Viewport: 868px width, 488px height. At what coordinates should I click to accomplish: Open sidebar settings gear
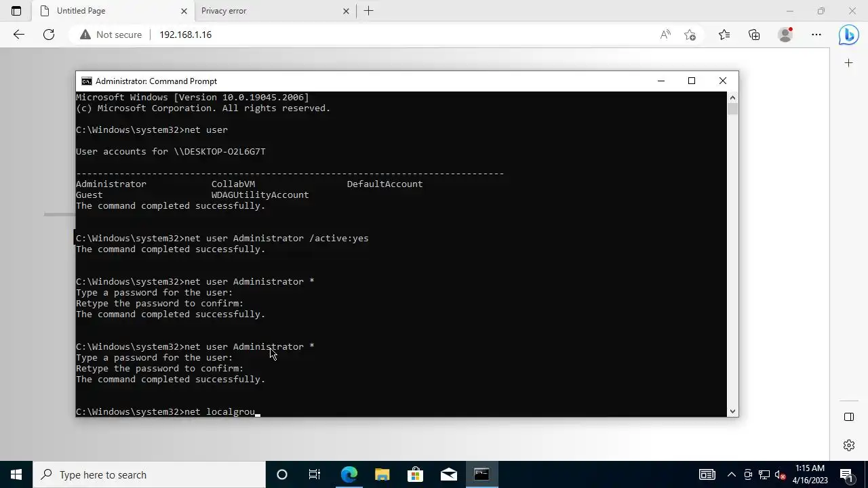(x=849, y=445)
